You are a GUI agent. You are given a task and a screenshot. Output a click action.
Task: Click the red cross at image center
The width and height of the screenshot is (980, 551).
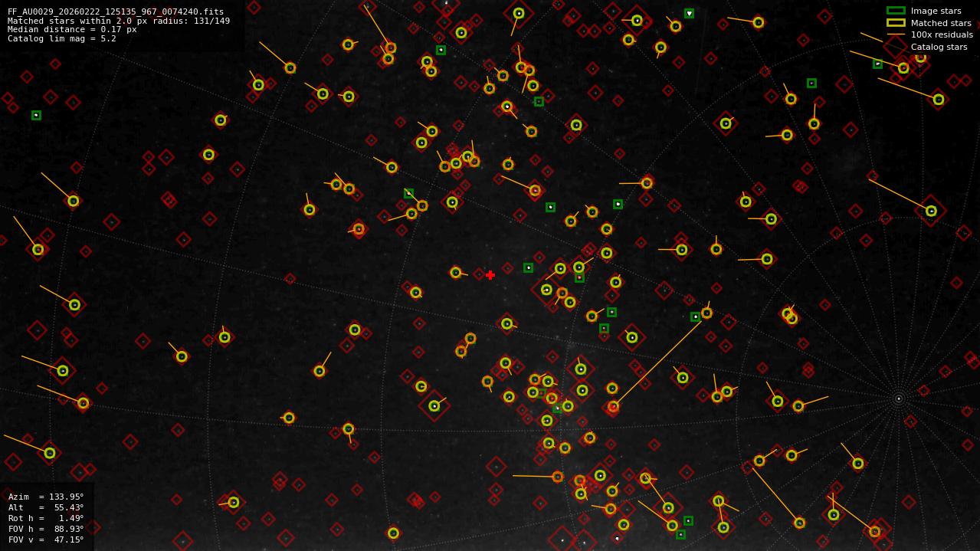point(490,275)
